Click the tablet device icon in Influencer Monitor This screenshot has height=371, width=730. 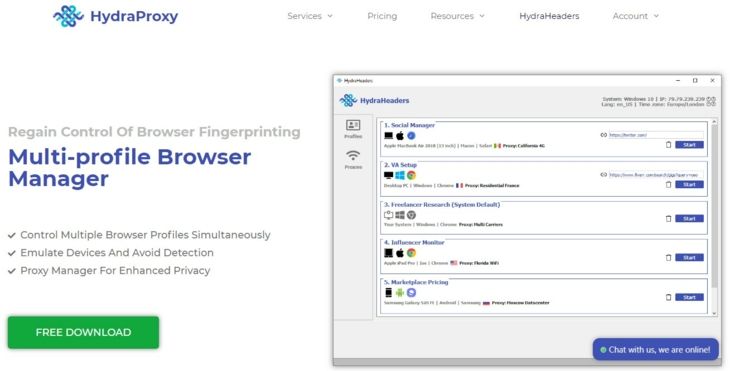coord(388,253)
